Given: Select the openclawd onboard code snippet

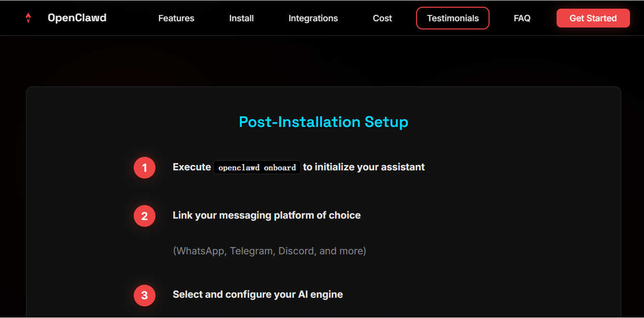Looking at the screenshot, I should 257,167.
